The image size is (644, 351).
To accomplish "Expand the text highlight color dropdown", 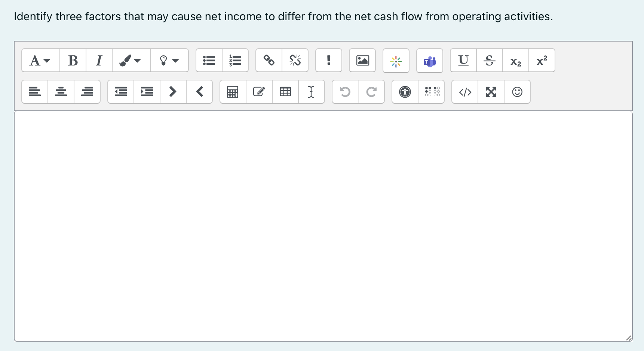I will [169, 60].
